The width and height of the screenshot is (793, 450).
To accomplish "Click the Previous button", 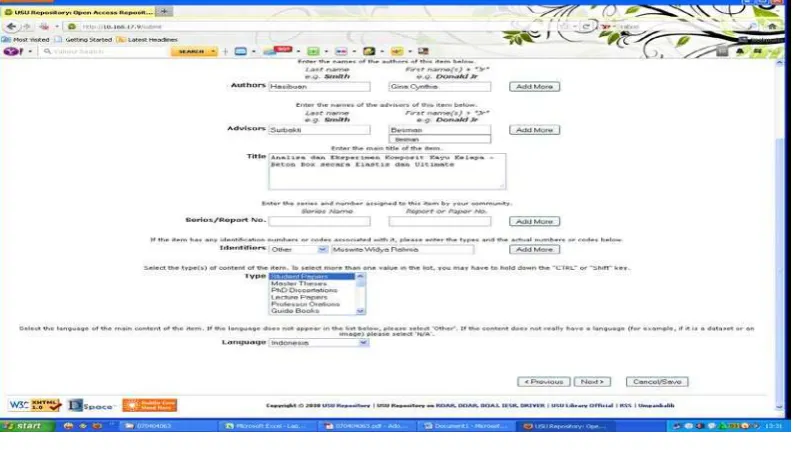I will tap(544, 382).
